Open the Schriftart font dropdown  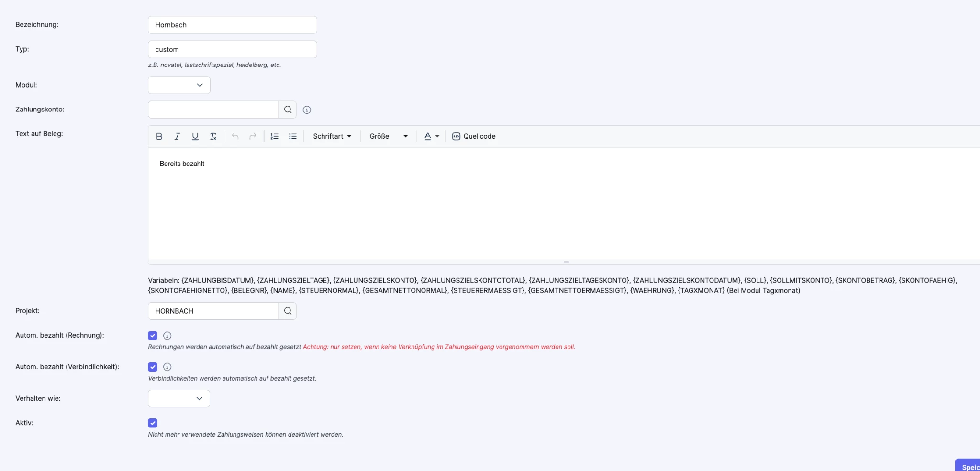pos(332,136)
